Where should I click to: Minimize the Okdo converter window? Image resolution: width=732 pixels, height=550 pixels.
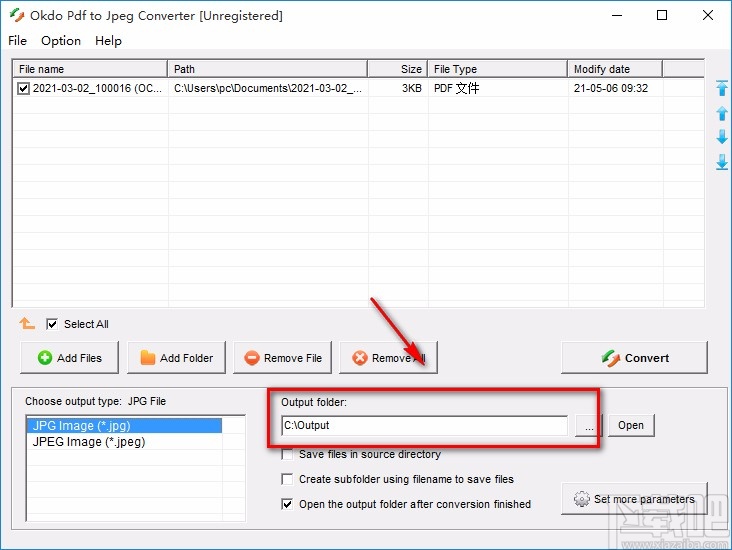tap(617, 15)
